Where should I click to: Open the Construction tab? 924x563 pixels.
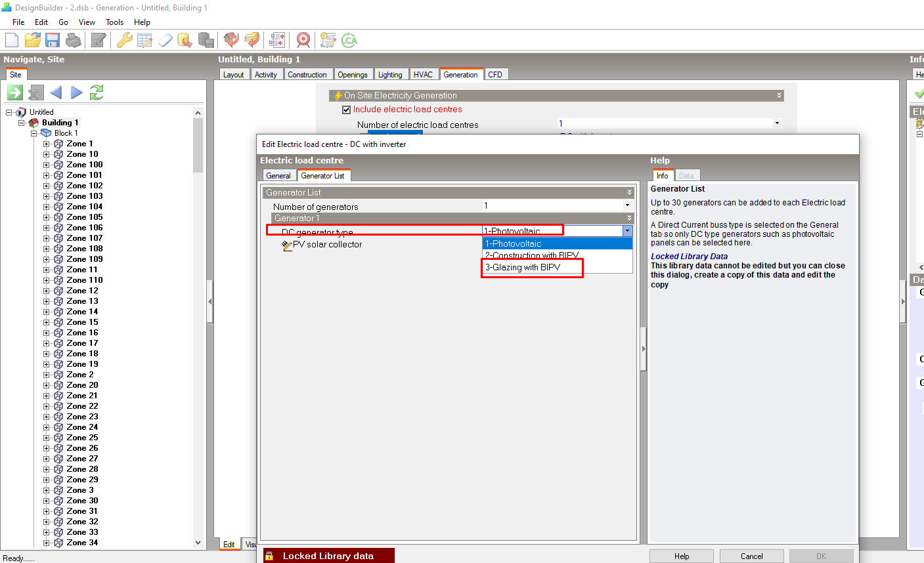click(x=307, y=74)
